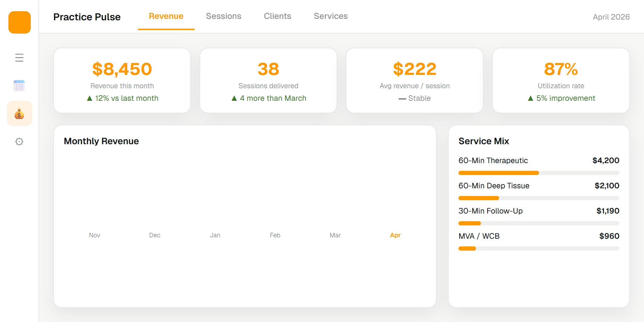
Task: Click the April 2026 date label
Action: (611, 17)
